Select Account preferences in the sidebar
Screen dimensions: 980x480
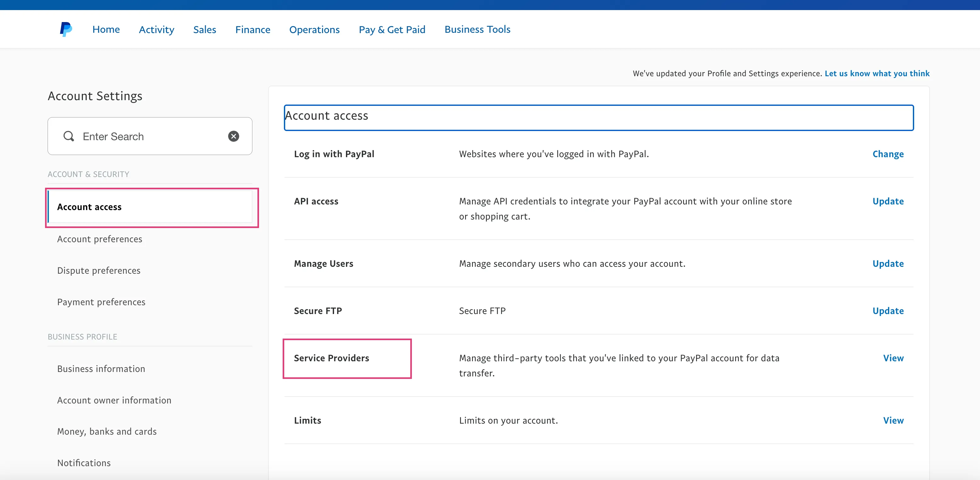click(100, 239)
